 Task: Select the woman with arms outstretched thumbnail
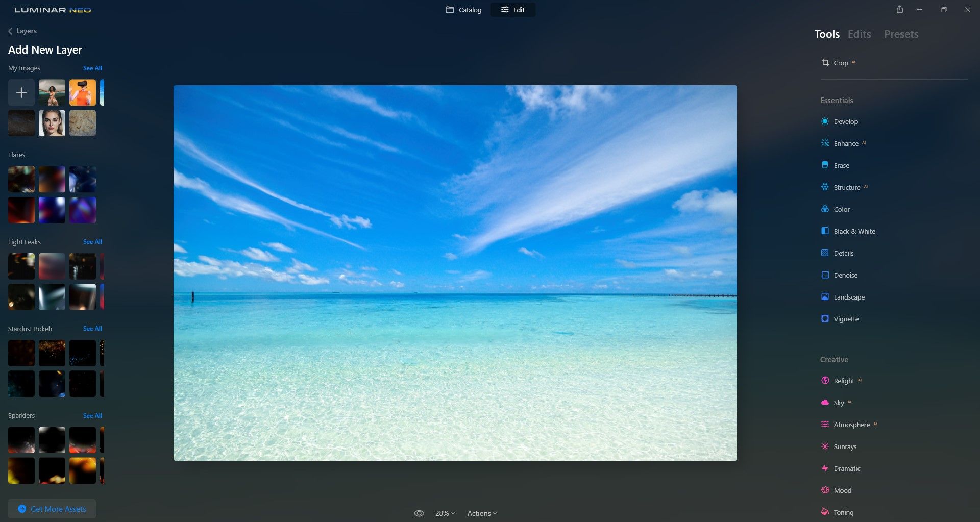tap(52, 92)
